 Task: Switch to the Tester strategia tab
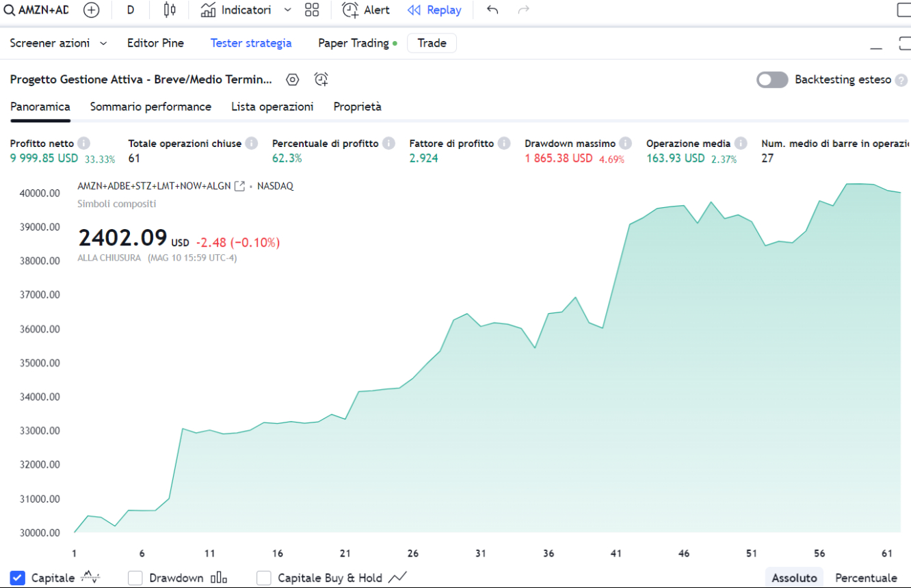click(251, 43)
